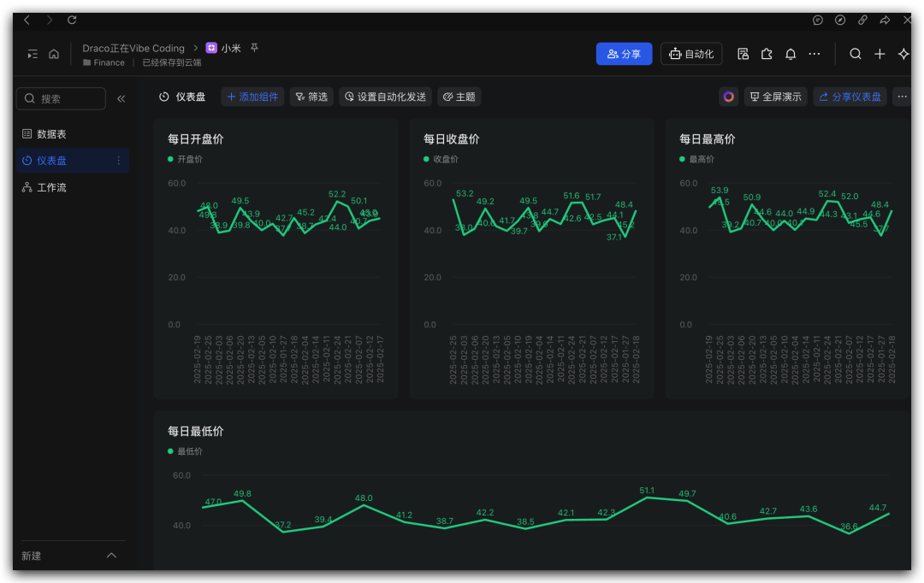Pin the 小米 document
The image size is (924, 583).
click(254, 48)
